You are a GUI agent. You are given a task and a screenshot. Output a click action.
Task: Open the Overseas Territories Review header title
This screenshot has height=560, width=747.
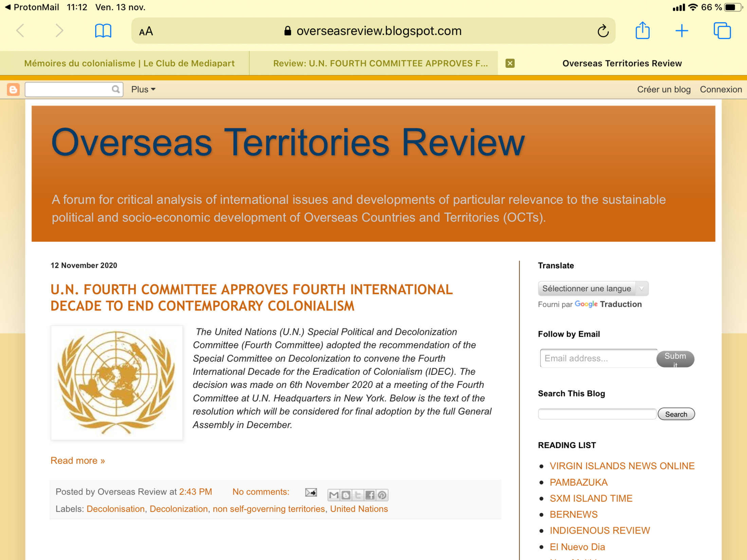point(288,143)
